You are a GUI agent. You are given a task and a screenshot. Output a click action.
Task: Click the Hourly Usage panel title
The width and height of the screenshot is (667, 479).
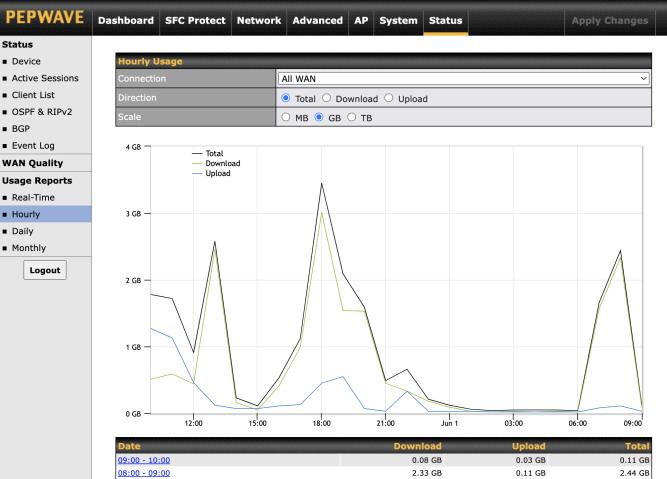(x=150, y=61)
